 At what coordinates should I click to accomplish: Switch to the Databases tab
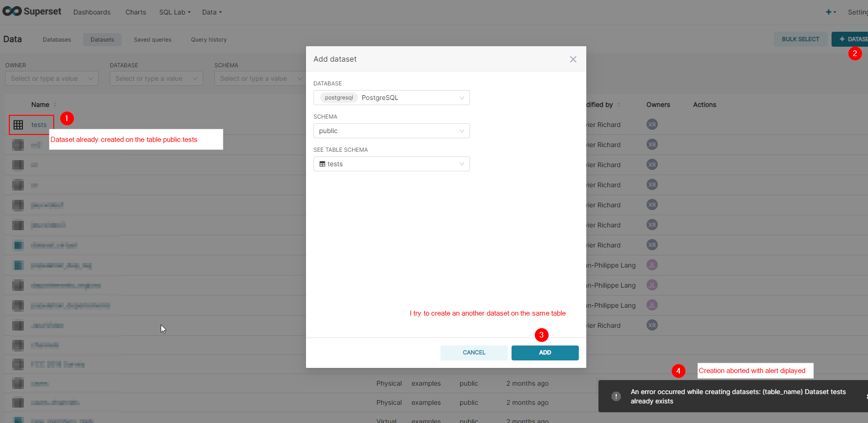tap(57, 40)
